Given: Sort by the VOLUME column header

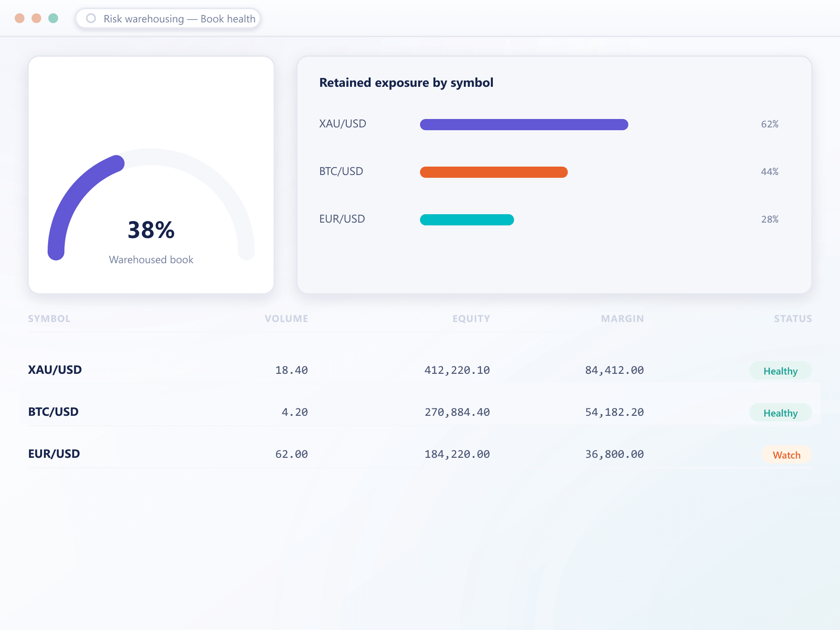Looking at the screenshot, I should 287,319.
